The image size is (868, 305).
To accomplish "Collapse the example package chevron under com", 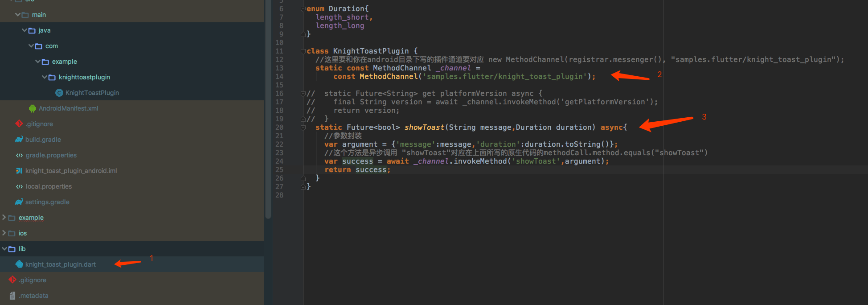I will pyautogui.click(x=37, y=62).
